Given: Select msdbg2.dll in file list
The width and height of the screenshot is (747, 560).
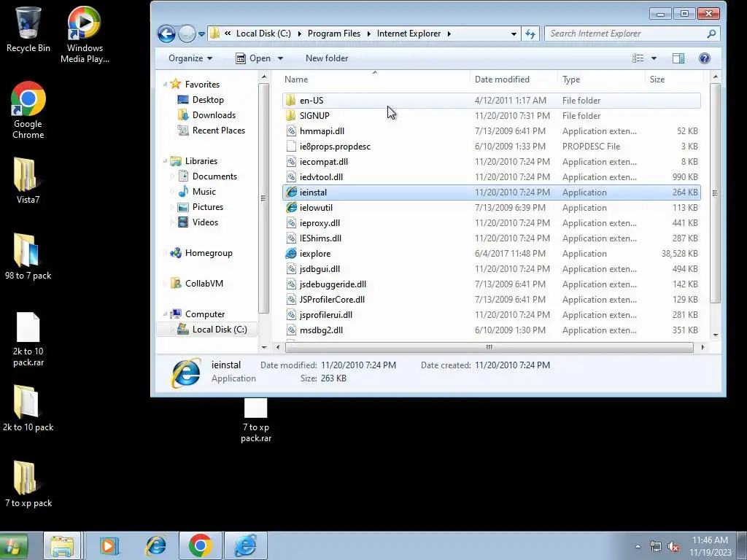Looking at the screenshot, I should [321, 330].
